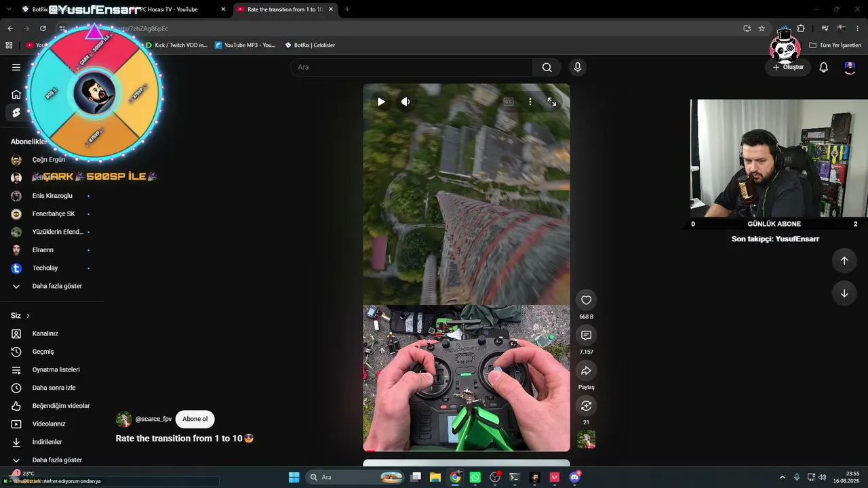The width and height of the screenshot is (868, 488).
Task: Open the Chrome three-dot menu
Action: [858, 28]
